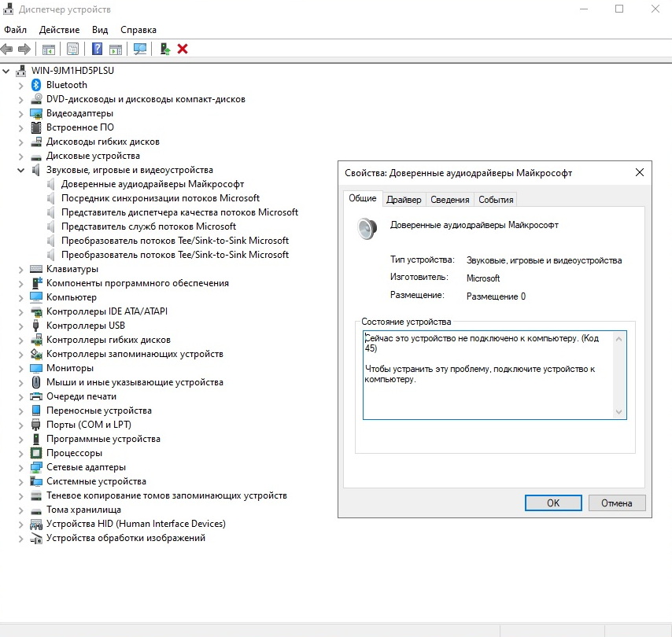
Task: Click the Update driver toolbar icon
Action: click(165, 50)
